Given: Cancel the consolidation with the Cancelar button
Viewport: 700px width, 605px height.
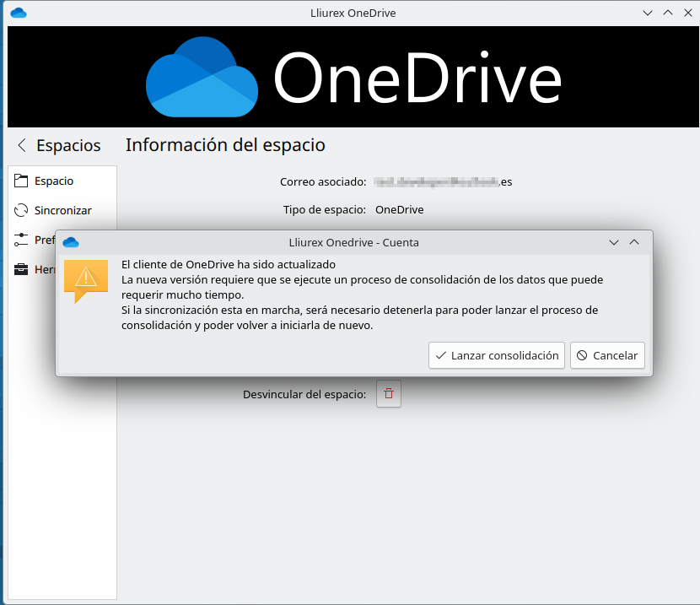Looking at the screenshot, I should pyautogui.click(x=607, y=355).
